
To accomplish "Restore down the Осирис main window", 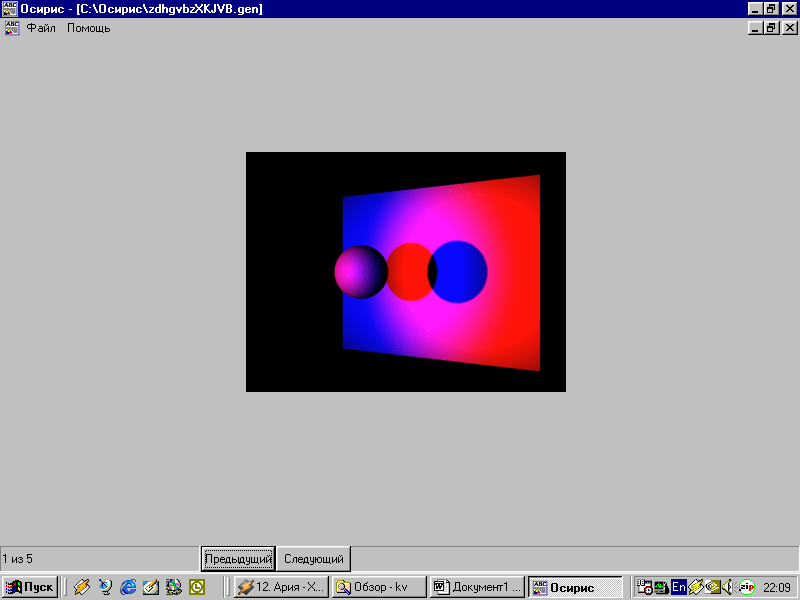I will coord(771,9).
